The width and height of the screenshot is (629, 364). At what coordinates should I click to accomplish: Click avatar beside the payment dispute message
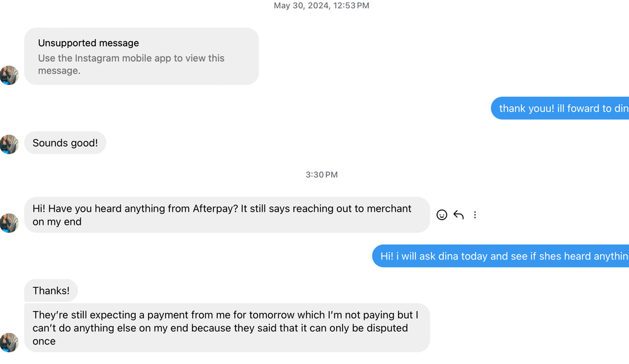(x=9, y=342)
